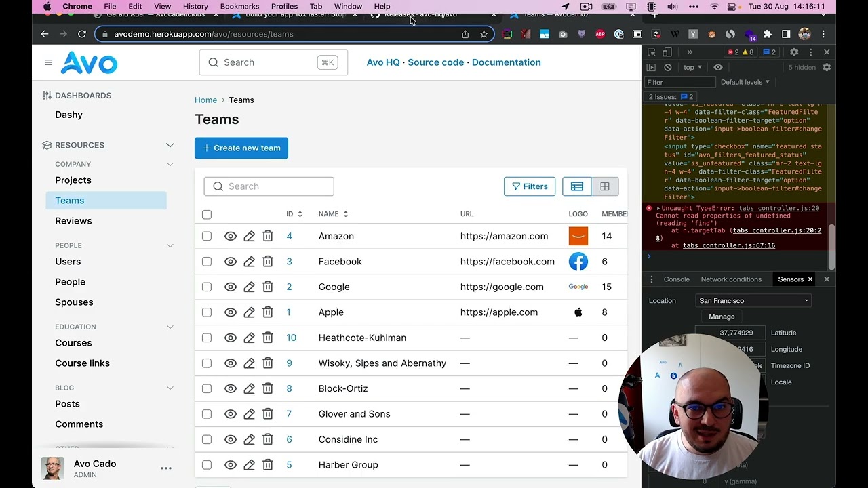Open the San Francisco location dropdown

[753, 300]
